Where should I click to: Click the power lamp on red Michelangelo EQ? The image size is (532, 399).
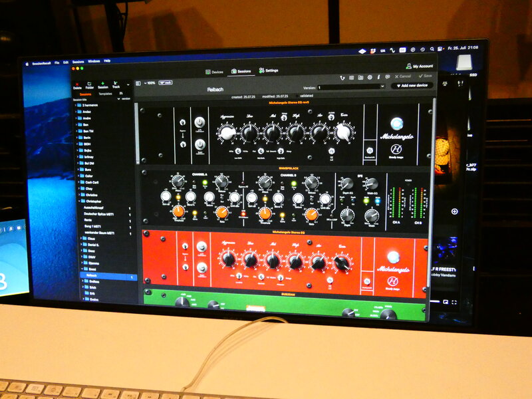pos(394,257)
